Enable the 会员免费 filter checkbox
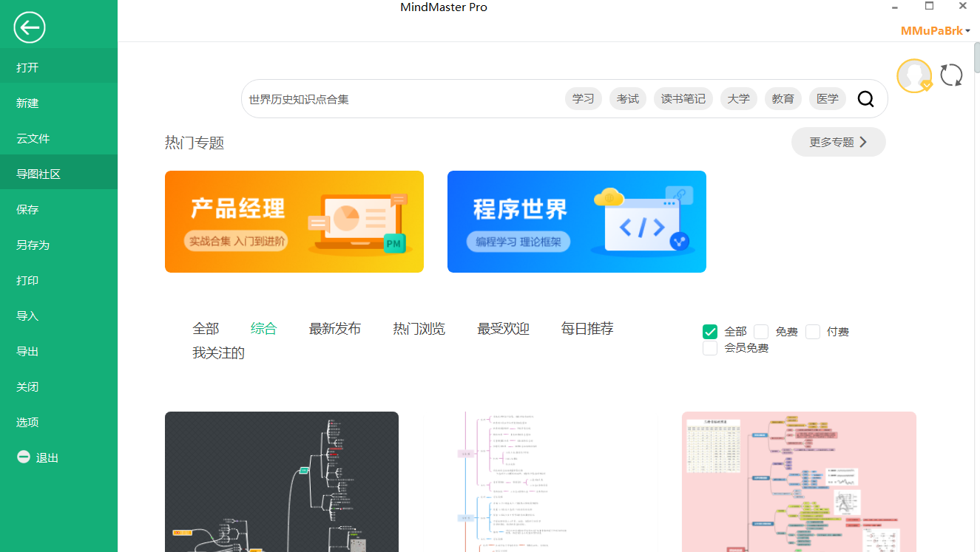Viewport: 980px width, 552px height. (x=710, y=348)
